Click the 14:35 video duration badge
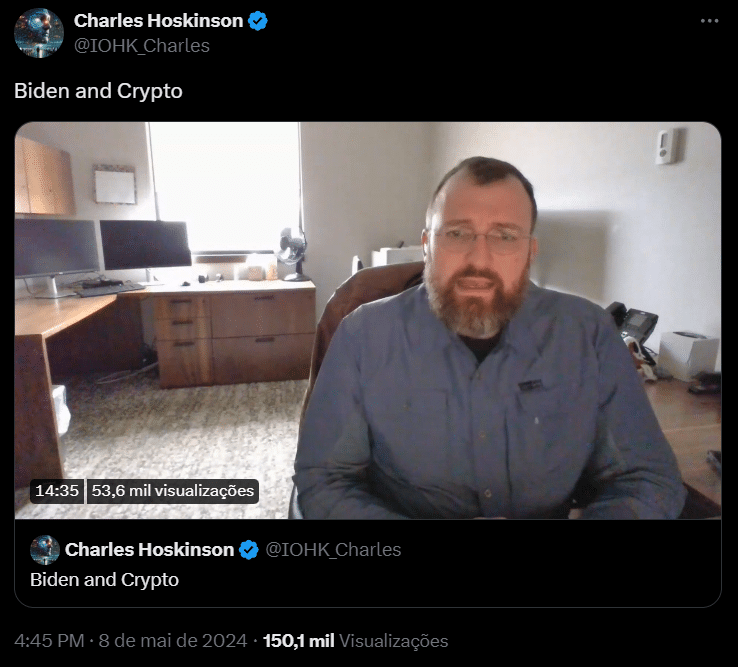The image size is (738, 667). [x=57, y=491]
